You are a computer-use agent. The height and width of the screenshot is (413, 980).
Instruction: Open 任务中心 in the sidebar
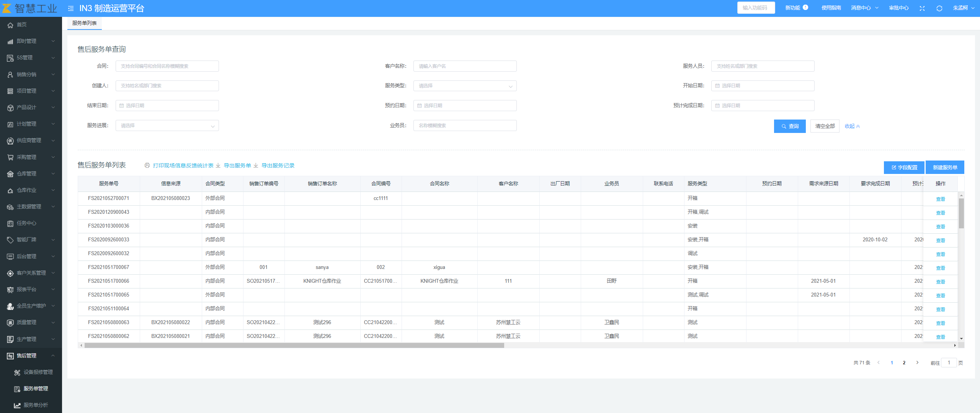pyautogui.click(x=26, y=223)
